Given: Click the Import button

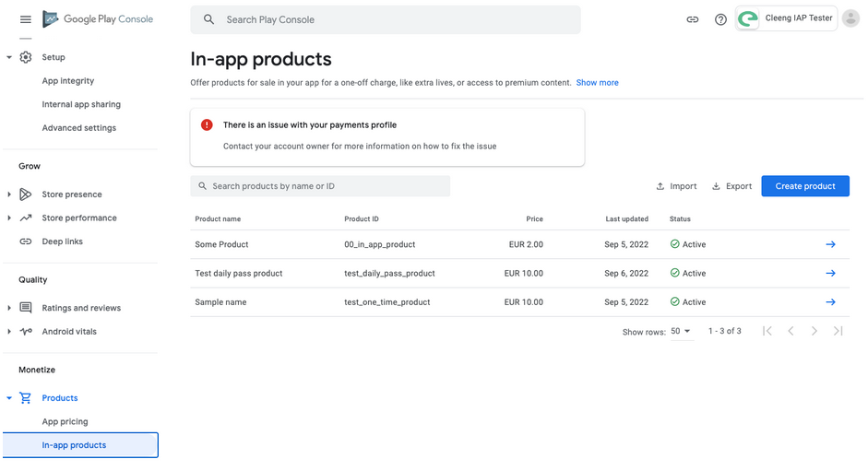Looking at the screenshot, I should 676,186.
